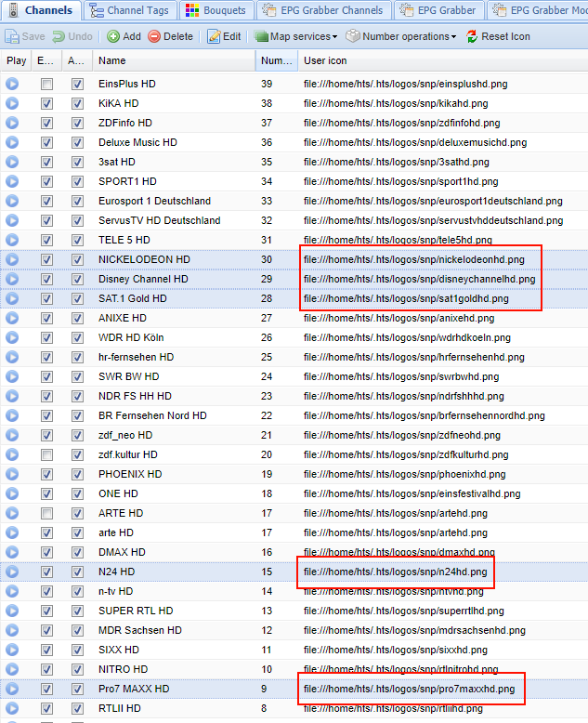The height and width of the screenshot is (723, 588).
Task: Sort by the Auto-name column header
Action: pyautogui.click(x=77, y=60)
